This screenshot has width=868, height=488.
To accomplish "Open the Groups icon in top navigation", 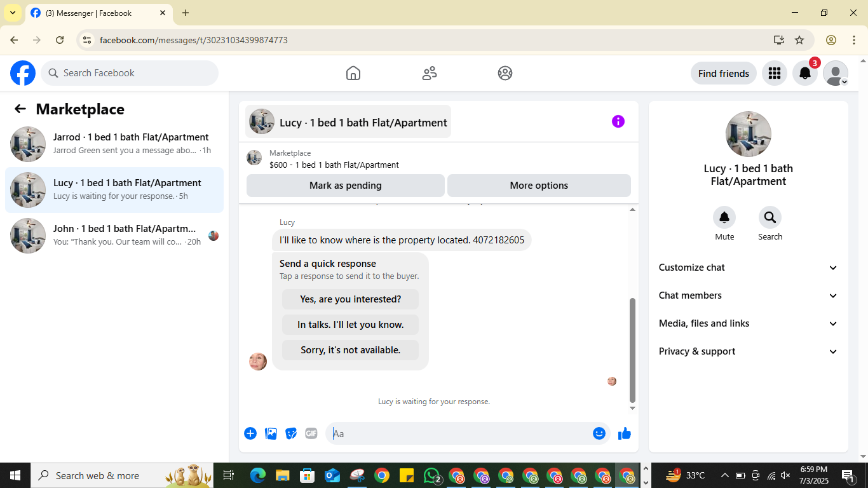I will click(505, 73).
